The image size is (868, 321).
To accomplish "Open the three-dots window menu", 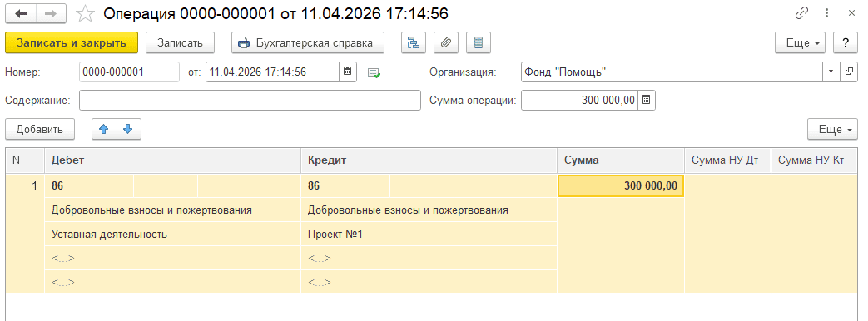I will tap(826, 13).
